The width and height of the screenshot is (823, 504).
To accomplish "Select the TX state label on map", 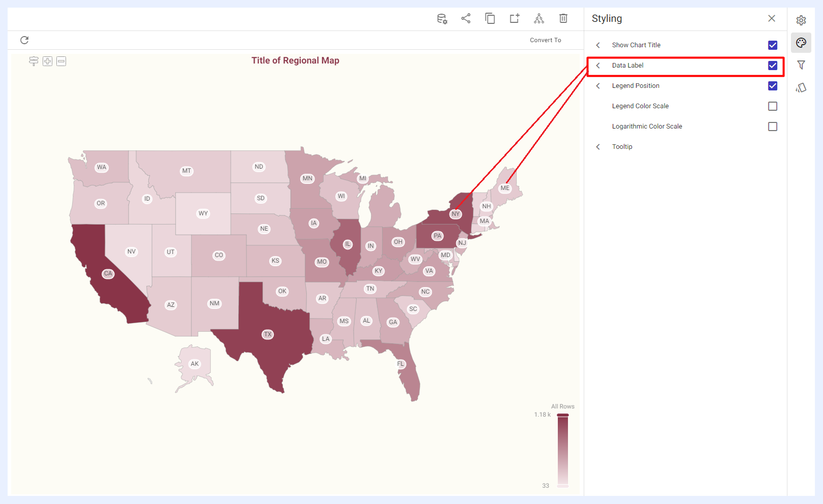I will click(x=268, y=334).
